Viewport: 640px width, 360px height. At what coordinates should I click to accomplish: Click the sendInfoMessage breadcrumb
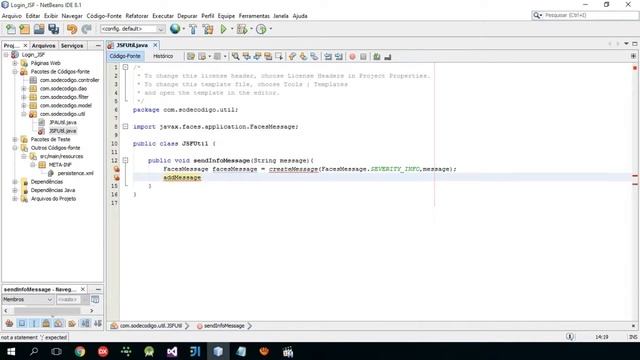pyautogui.click(x=224, y=326)
